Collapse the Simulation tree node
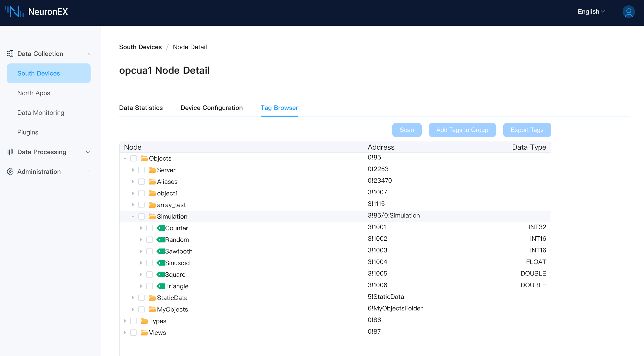The image size is (644, 356). point(133,216)
